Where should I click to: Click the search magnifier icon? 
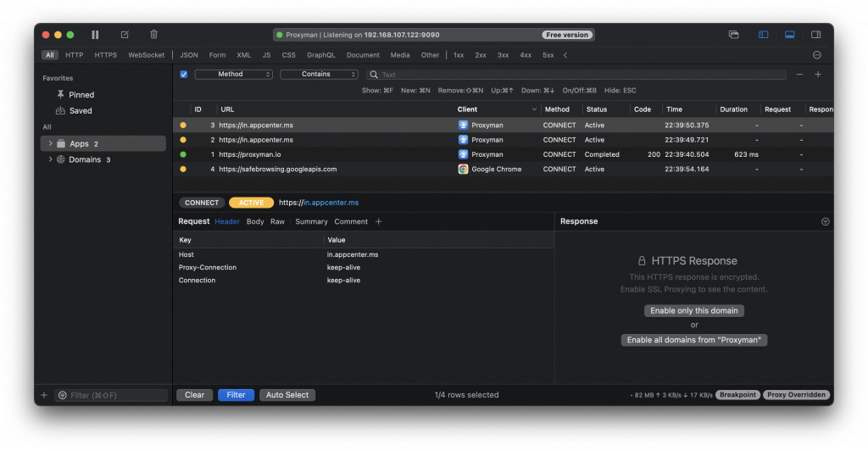(374, 74)
